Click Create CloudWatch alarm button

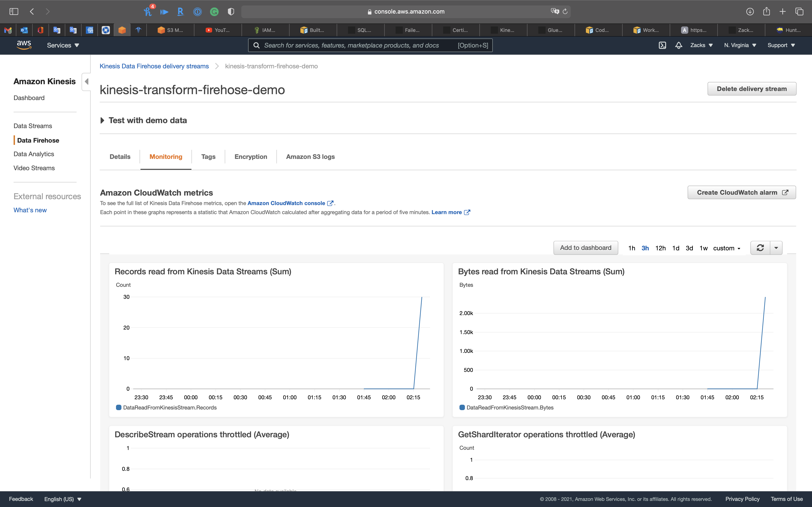click(742, 192)
